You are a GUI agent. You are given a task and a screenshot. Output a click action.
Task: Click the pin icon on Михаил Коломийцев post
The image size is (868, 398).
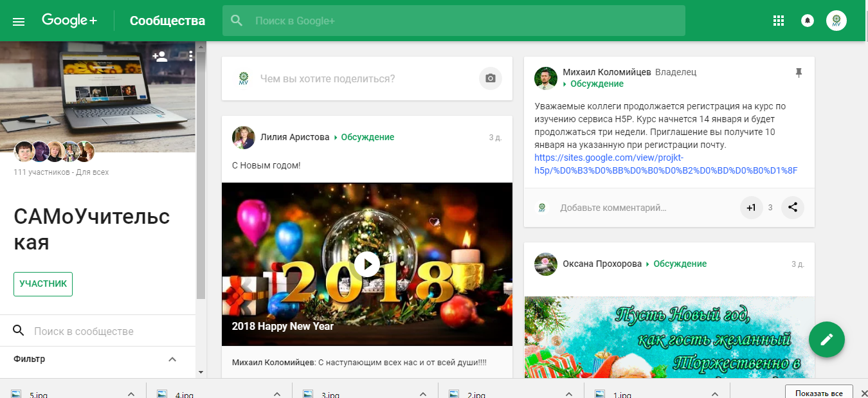[x=799, y=73]
